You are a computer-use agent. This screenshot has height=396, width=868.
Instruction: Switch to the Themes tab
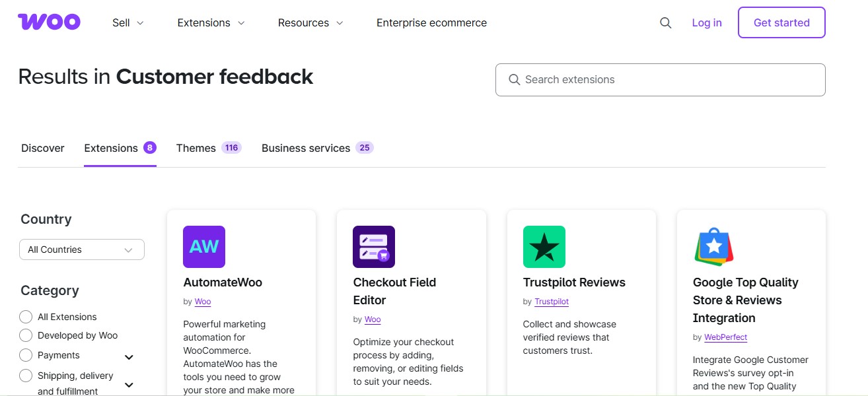196,148
